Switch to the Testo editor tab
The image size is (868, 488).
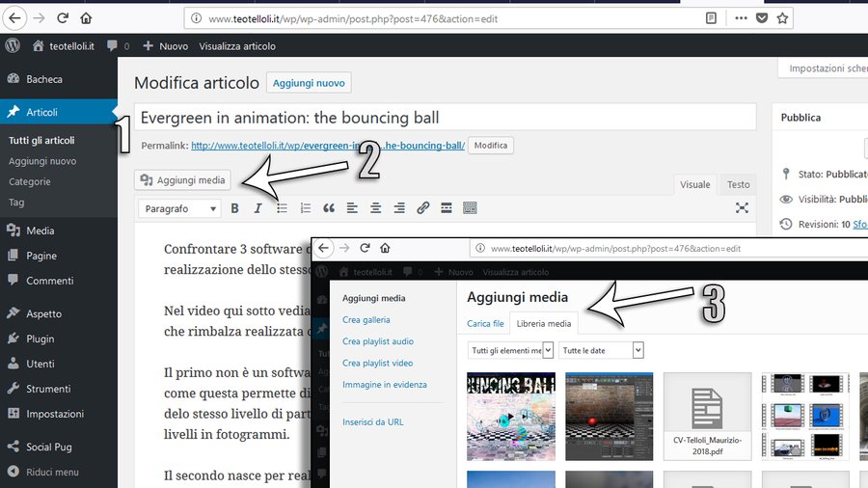(738, 184)
